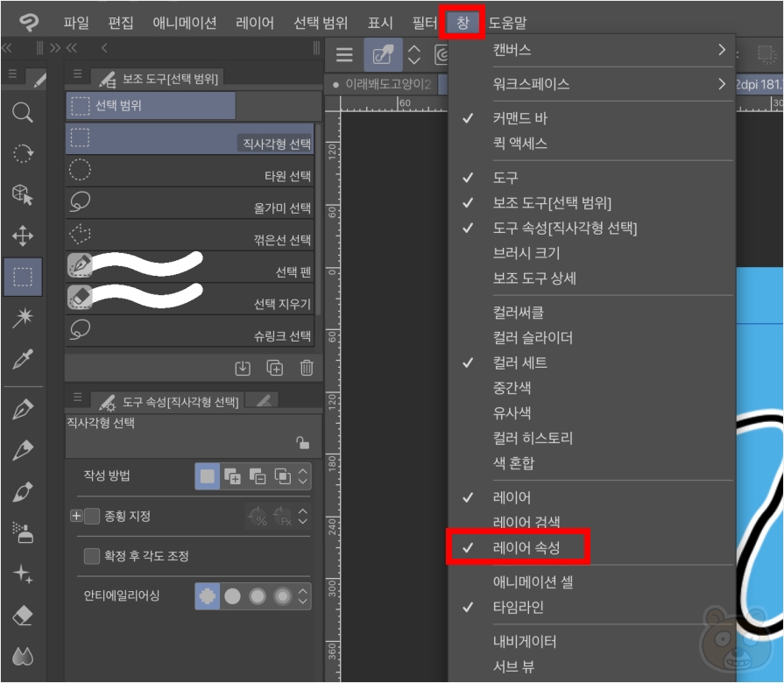This screenshot has width=784, height=683.
Task: Click the import sub tool icon
Action: [243, 369]
